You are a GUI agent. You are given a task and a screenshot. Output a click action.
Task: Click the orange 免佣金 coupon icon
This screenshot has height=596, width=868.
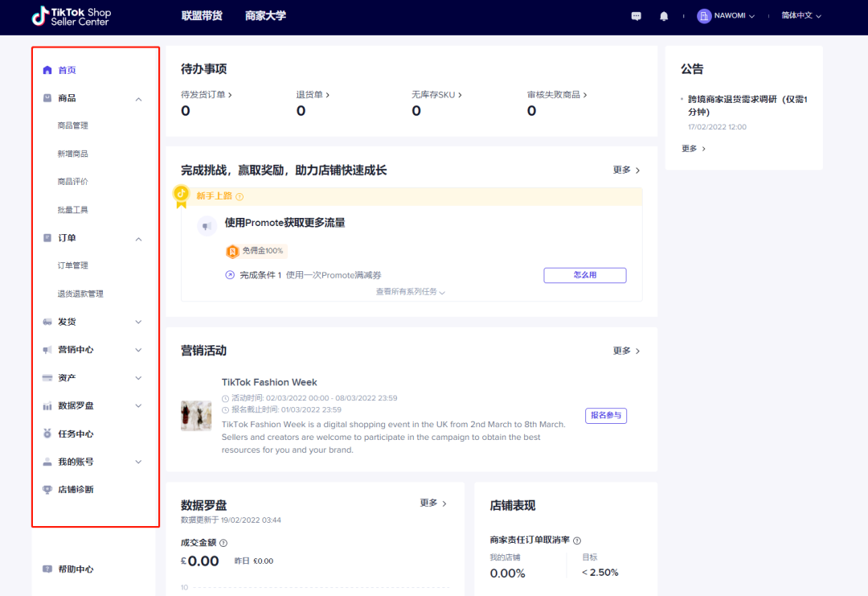pos(232,251)
